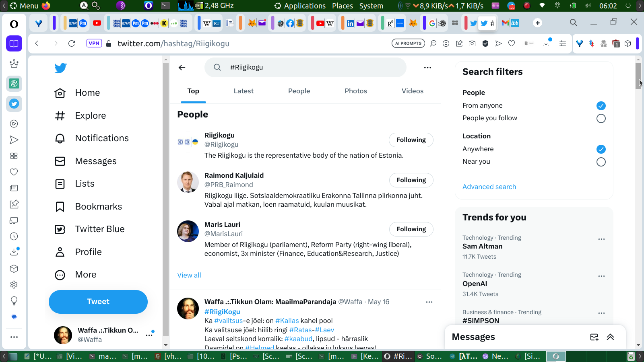Click the Twitter bird logo

(x=60, y=68)
